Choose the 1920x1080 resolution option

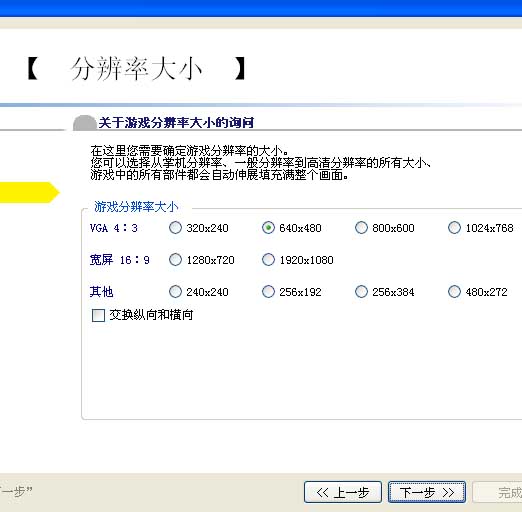(x=268, y=260)
